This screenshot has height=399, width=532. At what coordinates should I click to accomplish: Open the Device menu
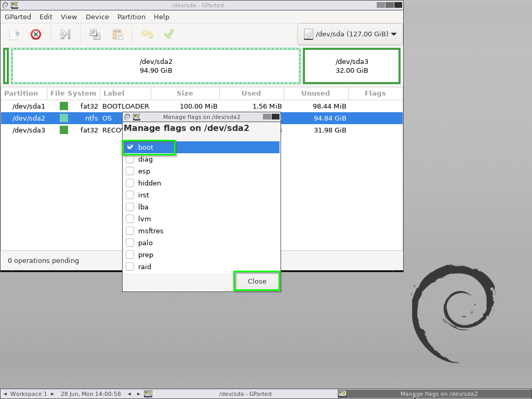97,17
